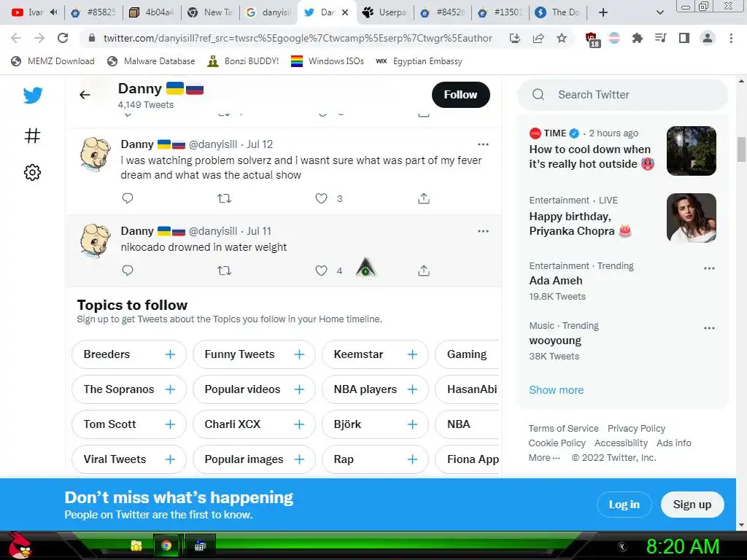The image size is (747, 560).
Task: Open the TIME article thumbnail image
Action: [x=692, y=151]
